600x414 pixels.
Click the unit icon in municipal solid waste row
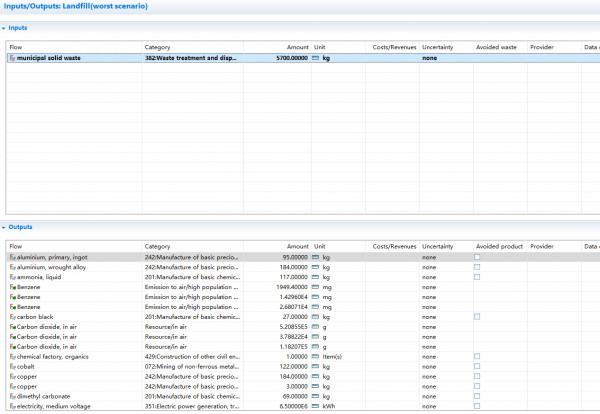tap(315, 58)
